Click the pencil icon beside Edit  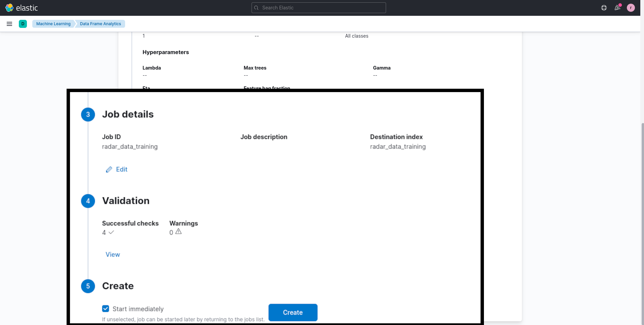(x=109, y=169)
